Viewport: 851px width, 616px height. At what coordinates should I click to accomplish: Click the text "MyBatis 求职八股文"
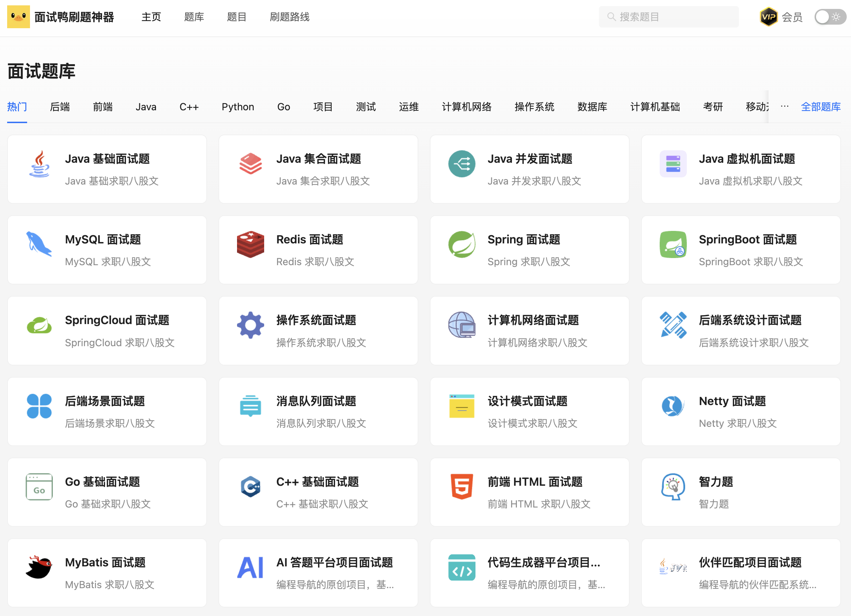(x=110, y=585)
